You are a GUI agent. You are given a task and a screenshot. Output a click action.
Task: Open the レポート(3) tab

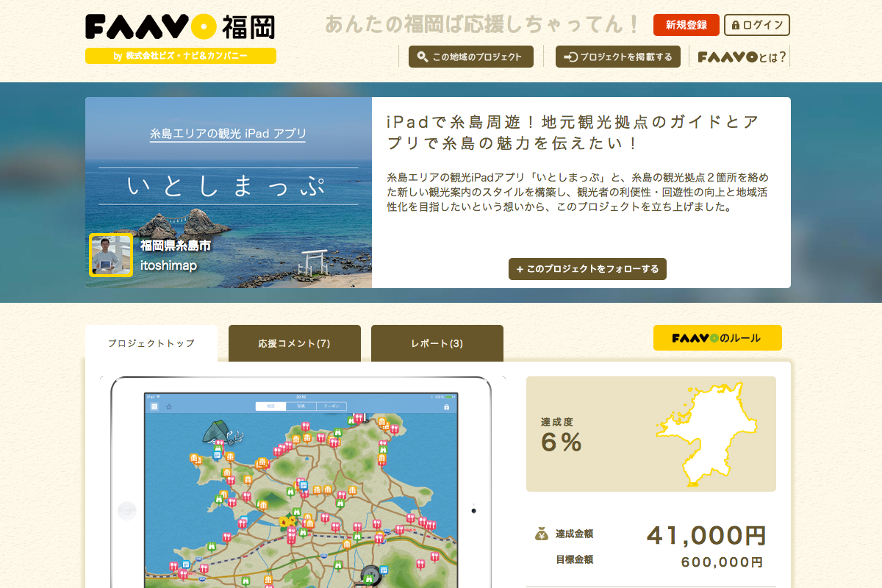[x=437, y=343]
